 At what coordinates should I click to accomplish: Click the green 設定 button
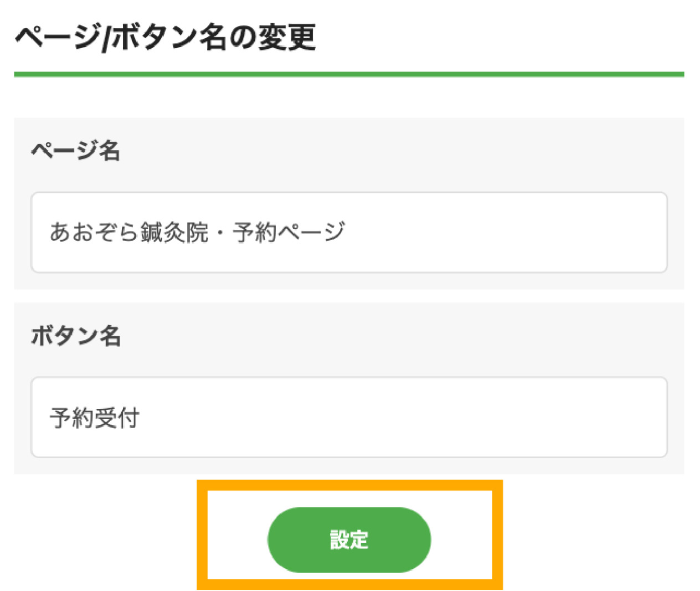pos(349,539)
